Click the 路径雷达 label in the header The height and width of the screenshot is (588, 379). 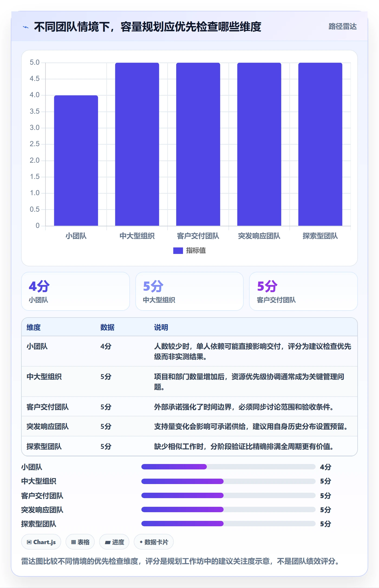coord(342,27)
